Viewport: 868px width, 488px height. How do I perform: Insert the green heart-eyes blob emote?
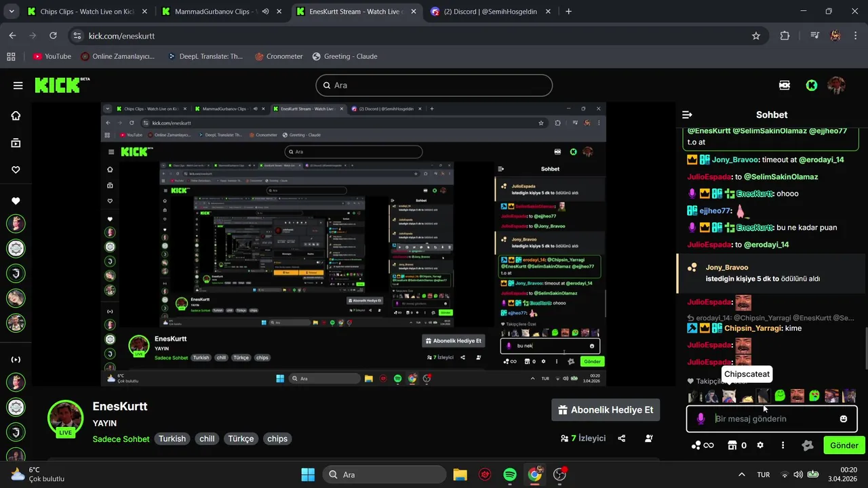point(814,396)
